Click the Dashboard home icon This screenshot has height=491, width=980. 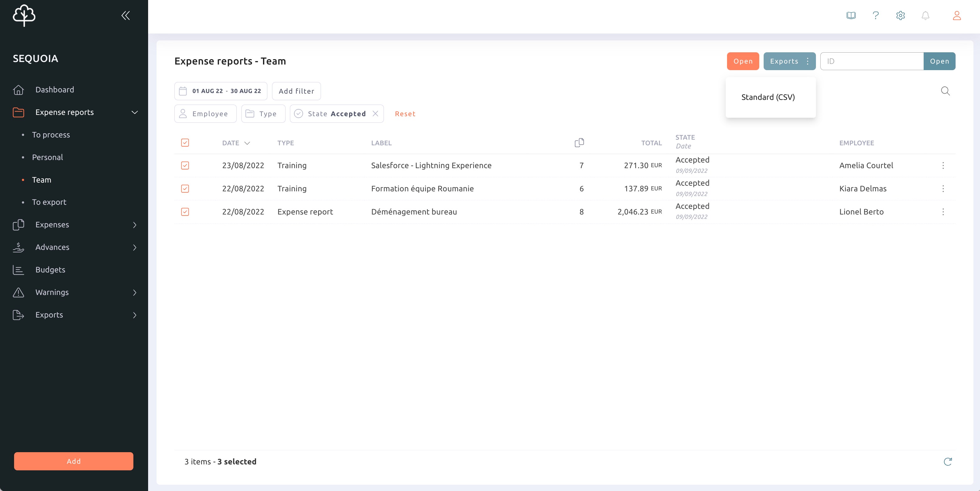point(18,90)
